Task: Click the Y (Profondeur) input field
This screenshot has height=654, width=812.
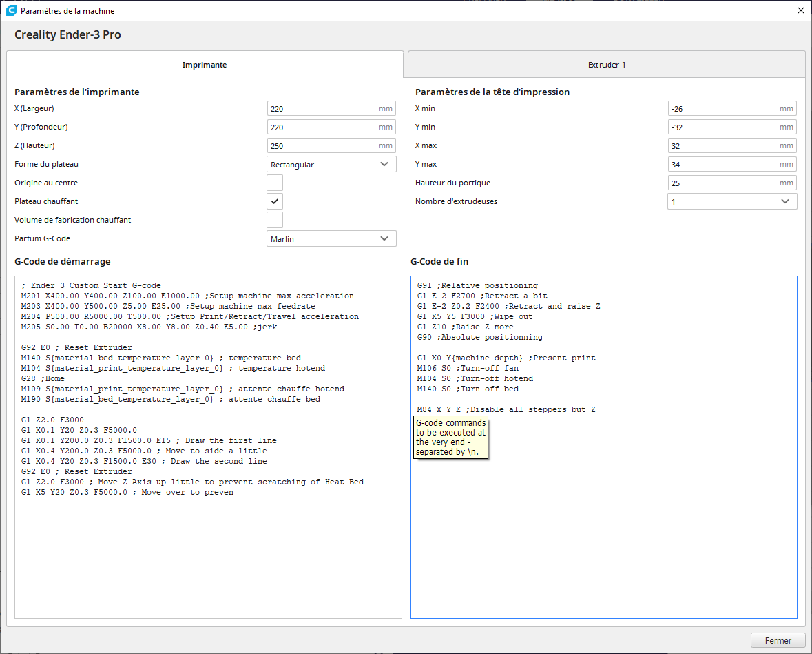Action: pyautogui.click(x=331, y=127)
